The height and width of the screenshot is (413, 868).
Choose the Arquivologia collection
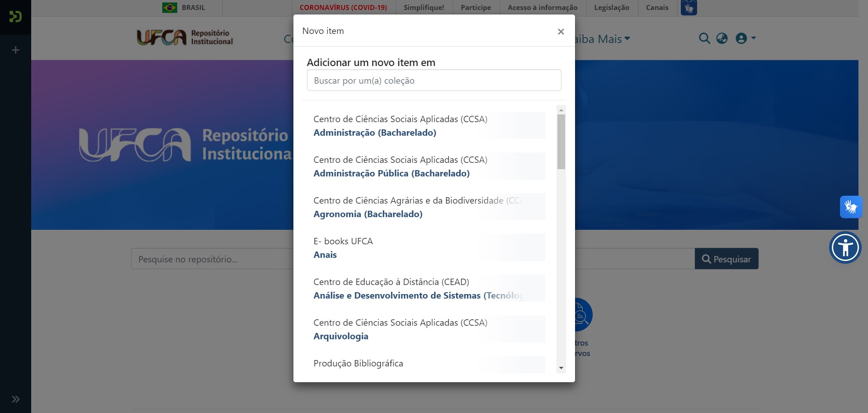coord(341,336)
